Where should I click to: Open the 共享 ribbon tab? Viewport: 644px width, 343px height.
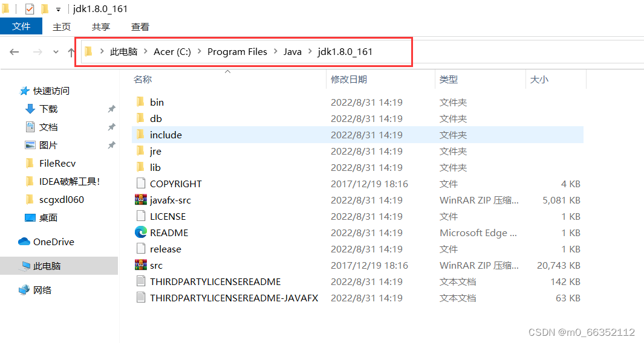[x=100, y=27]
